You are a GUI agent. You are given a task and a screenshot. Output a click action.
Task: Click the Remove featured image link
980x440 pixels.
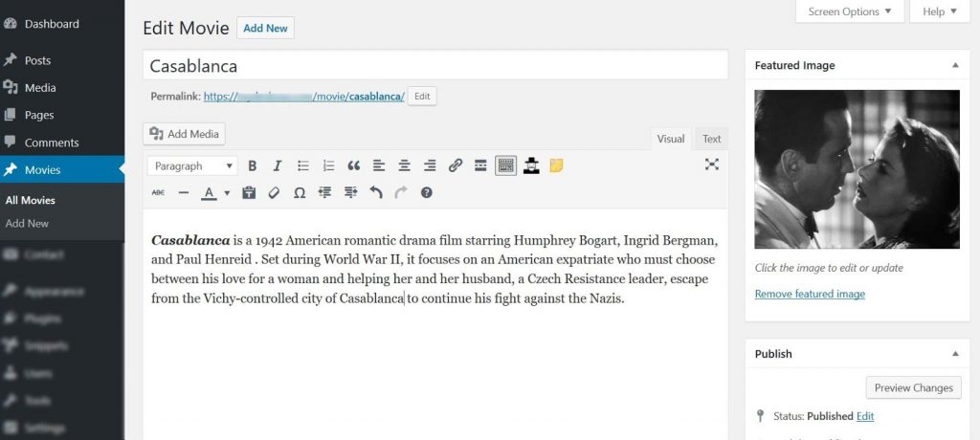coord(810,294)
